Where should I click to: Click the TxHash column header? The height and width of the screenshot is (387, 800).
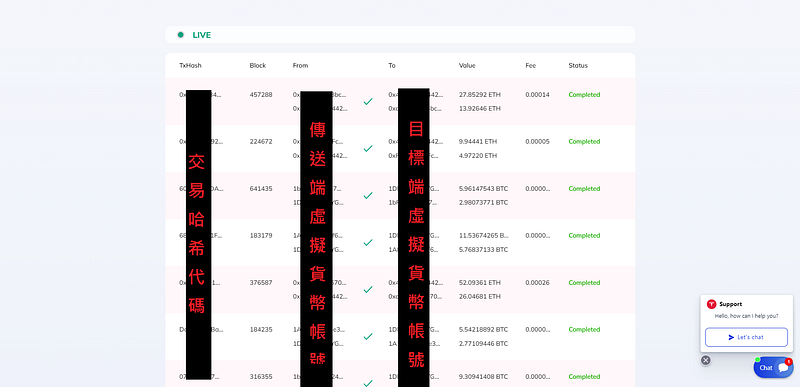pos(190,65)
